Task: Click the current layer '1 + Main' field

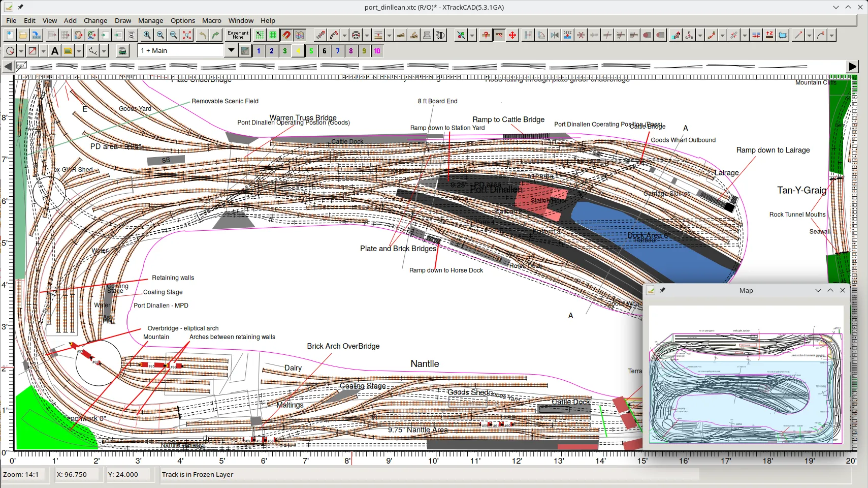Action: (181, 50)
